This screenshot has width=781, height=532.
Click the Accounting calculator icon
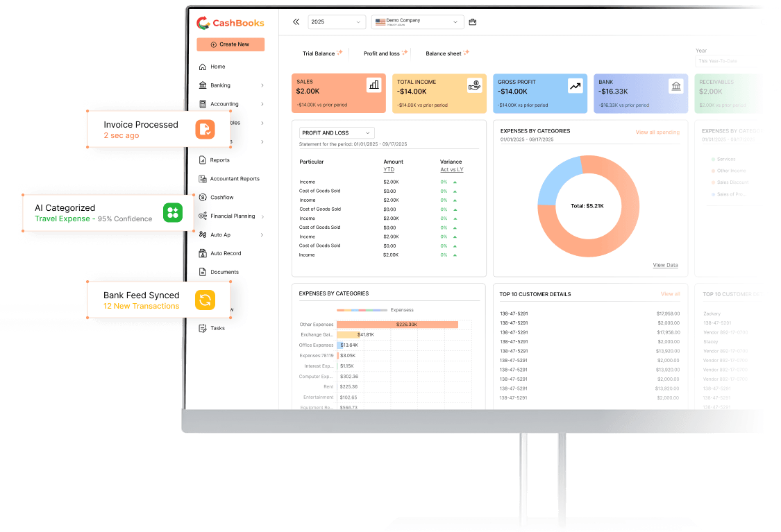tap(203, 104)
